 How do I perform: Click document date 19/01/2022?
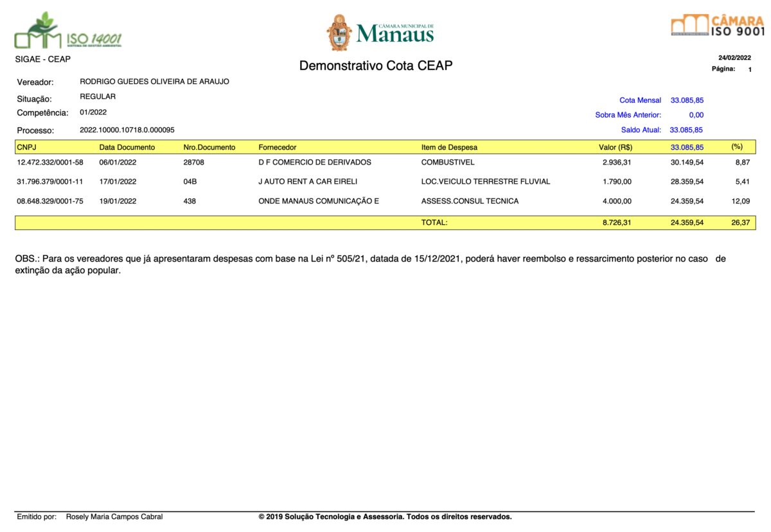pos(118,201)
